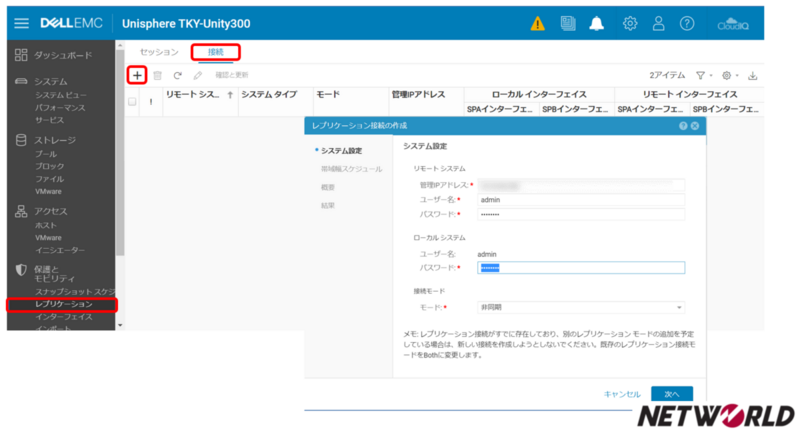Click the protection shield icon in sidebar
800x431 pixels.
tap(21, 270)
